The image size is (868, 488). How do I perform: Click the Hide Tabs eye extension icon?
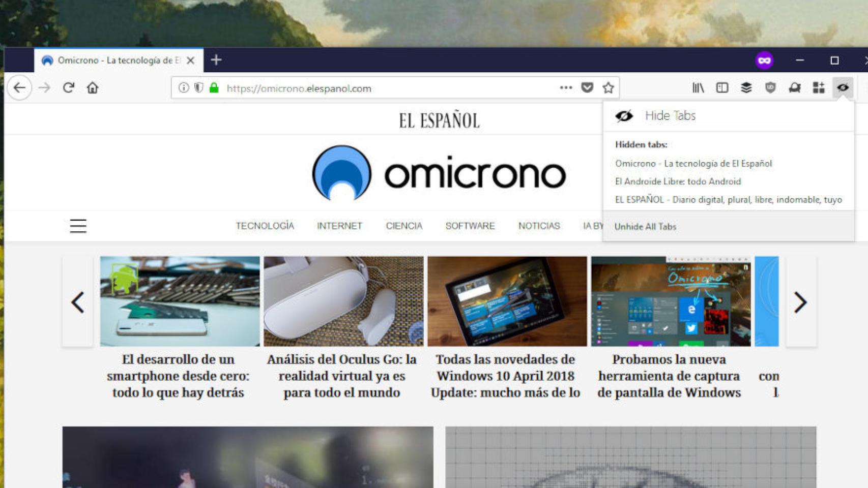point(843,88)
